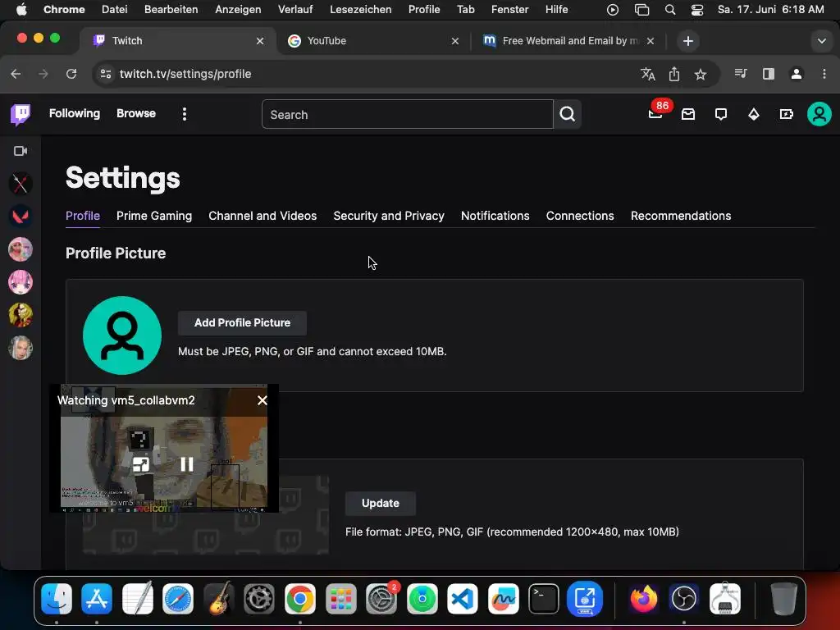Open the crossed-swords channel avatar in sidebar
The image size is (840, 630).
tap(21, 184)
